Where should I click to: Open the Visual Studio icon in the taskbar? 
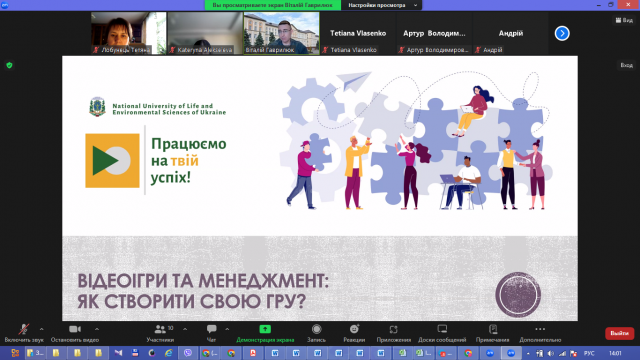pyautogui.click(x=118, y=353)
